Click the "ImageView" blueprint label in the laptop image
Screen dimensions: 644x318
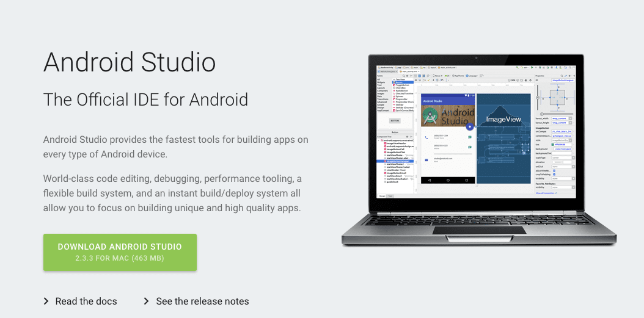tap(503, 120)
